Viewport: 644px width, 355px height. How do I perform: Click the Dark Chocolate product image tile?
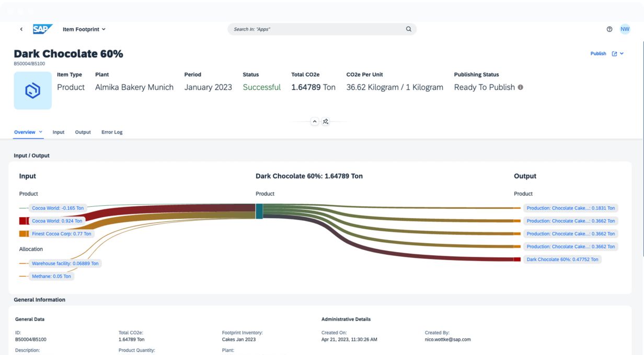[32, 91]
